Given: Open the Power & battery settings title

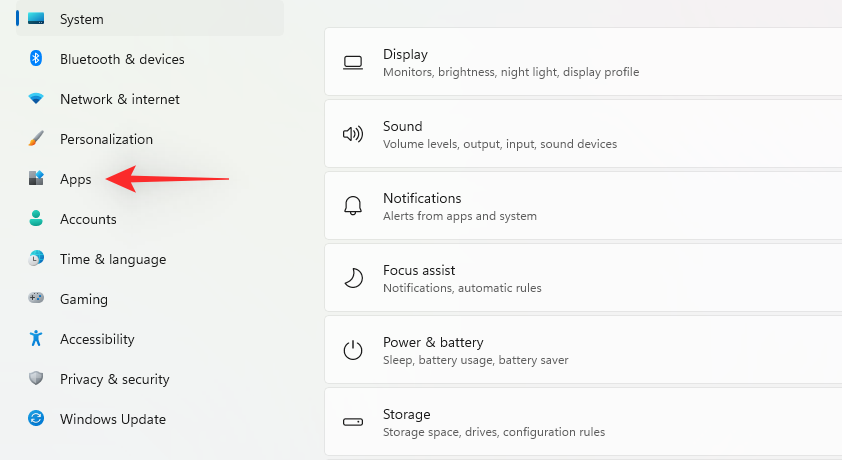Looking at the screenshot, I should click(x=433, y=342).
